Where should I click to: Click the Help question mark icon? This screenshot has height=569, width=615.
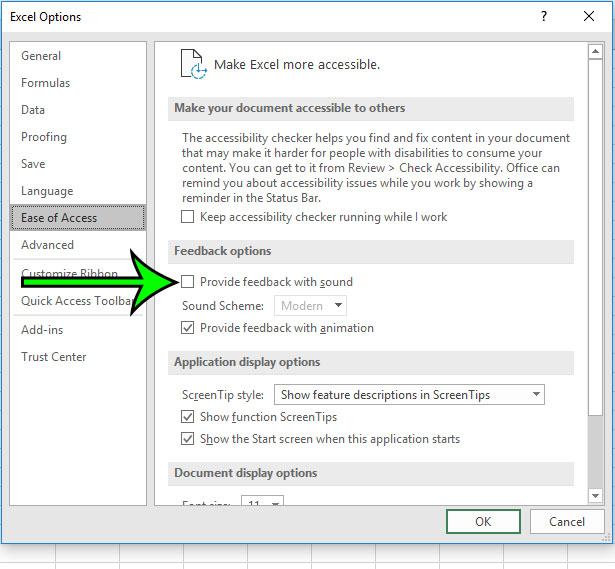pyautogui.click(x=544, y=16)
